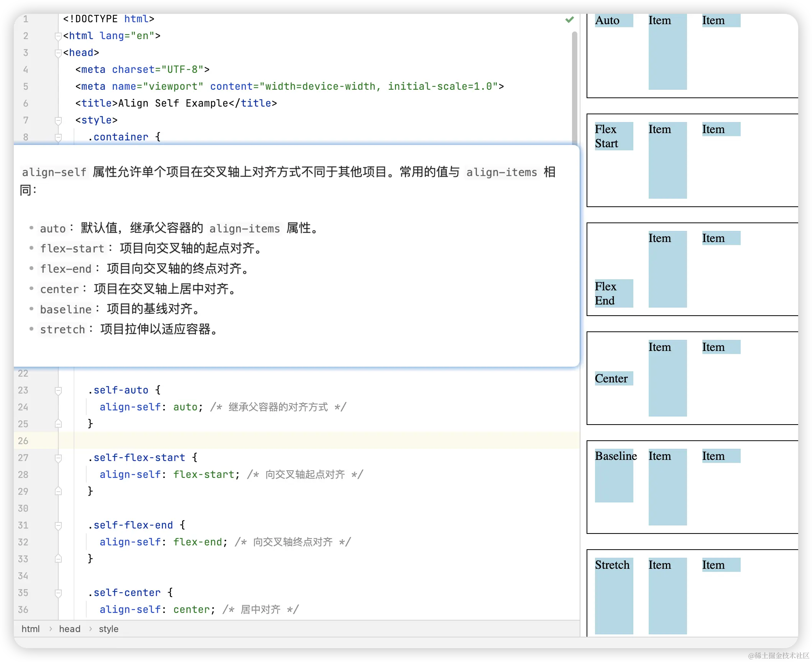The image size is (812, 662).
Task: Click fold end marker on line 33
Action: coord(58,559)
